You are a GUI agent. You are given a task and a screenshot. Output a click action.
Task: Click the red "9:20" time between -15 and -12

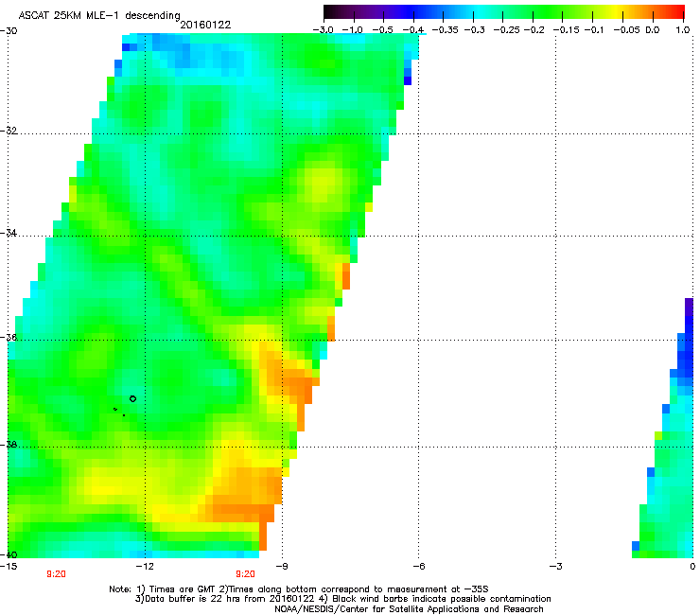[x=56, y=574]
